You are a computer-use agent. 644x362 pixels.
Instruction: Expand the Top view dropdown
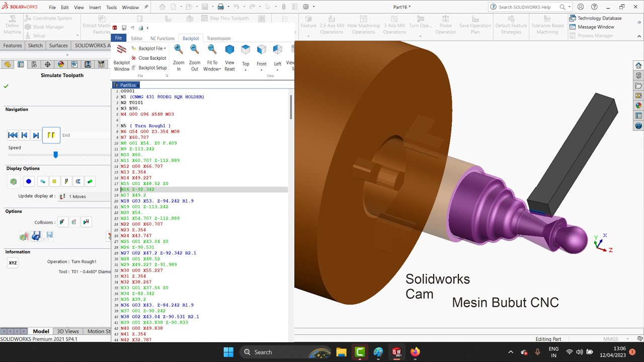[x=246, y=70]
